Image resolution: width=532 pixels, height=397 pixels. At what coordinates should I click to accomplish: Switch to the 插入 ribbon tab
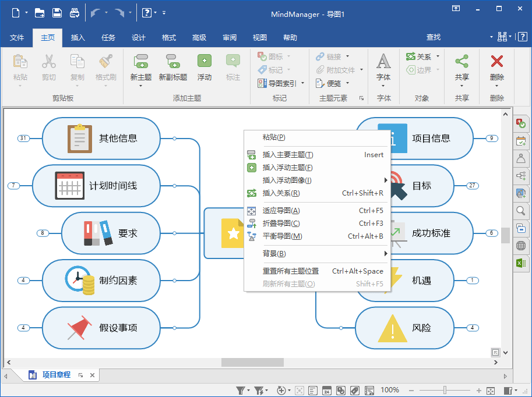(x=77, y=38)
